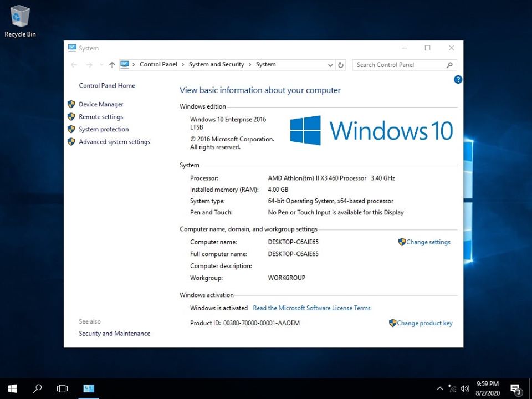
Task: Open the volume speaker tray icon
Action: point(465,388)
